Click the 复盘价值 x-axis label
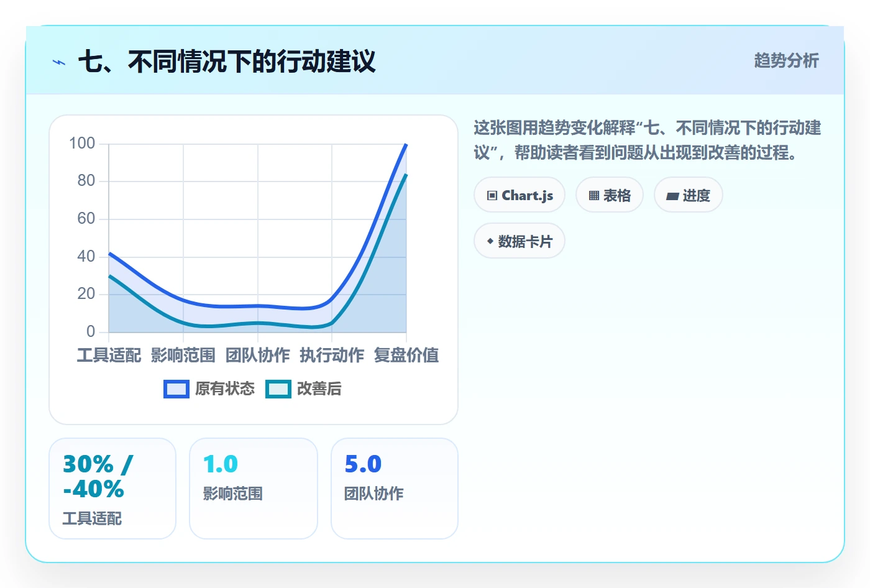This screenshot has height=588, width=870. click(x=406, y=356)
